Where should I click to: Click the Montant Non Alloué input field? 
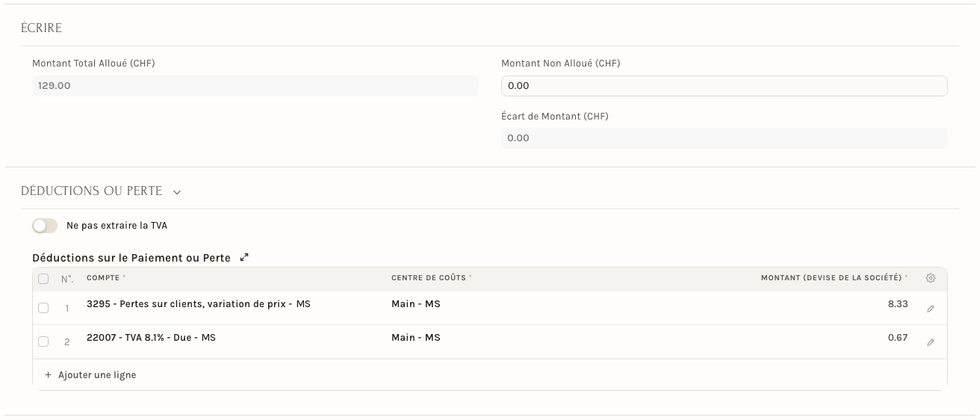point(724,86)
